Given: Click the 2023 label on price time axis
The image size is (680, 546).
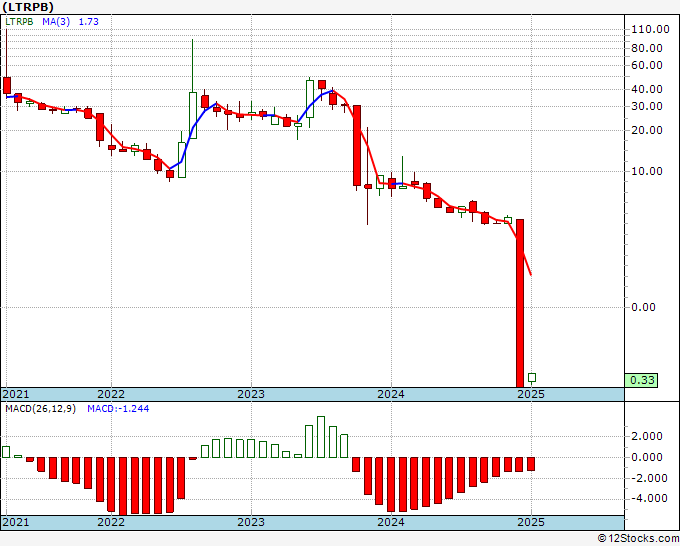Looking at the screenshot, I should [x=251, y=394].
